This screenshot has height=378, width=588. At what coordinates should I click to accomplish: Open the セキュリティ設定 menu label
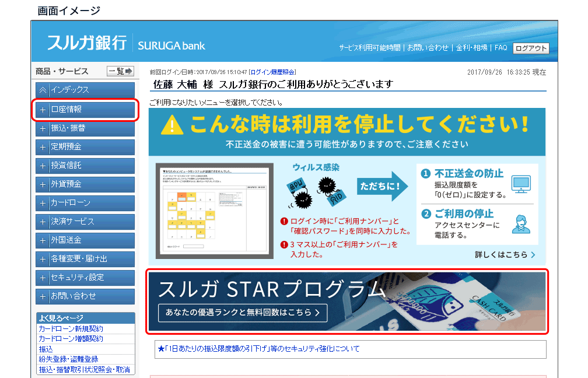click(78, 278)
